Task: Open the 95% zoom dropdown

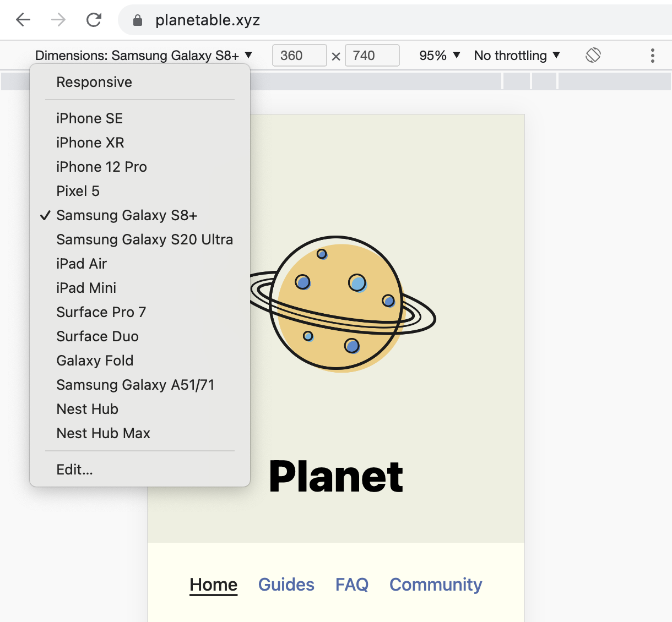Action: click(x=438, y=55)
